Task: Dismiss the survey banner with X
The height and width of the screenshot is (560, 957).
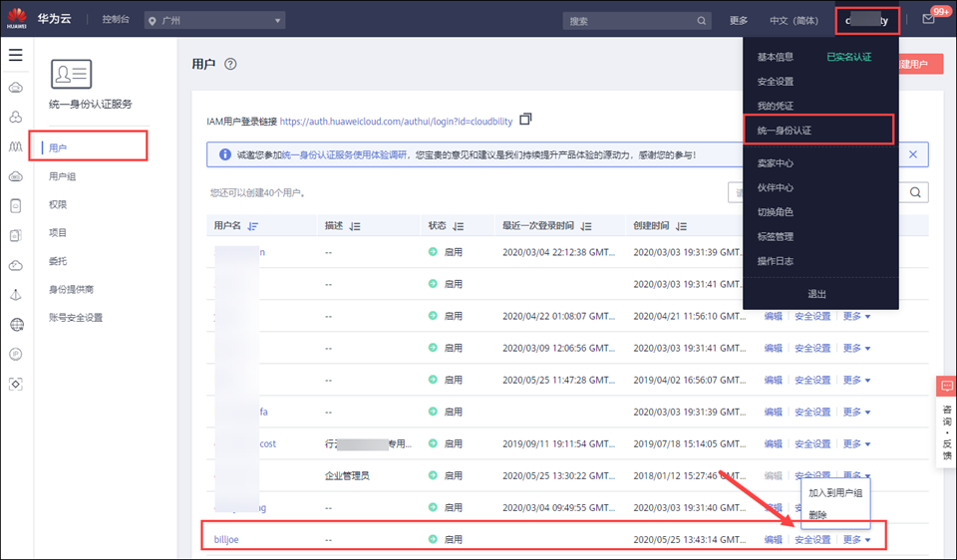Action: pyautogui.click(x=913, y=154)
